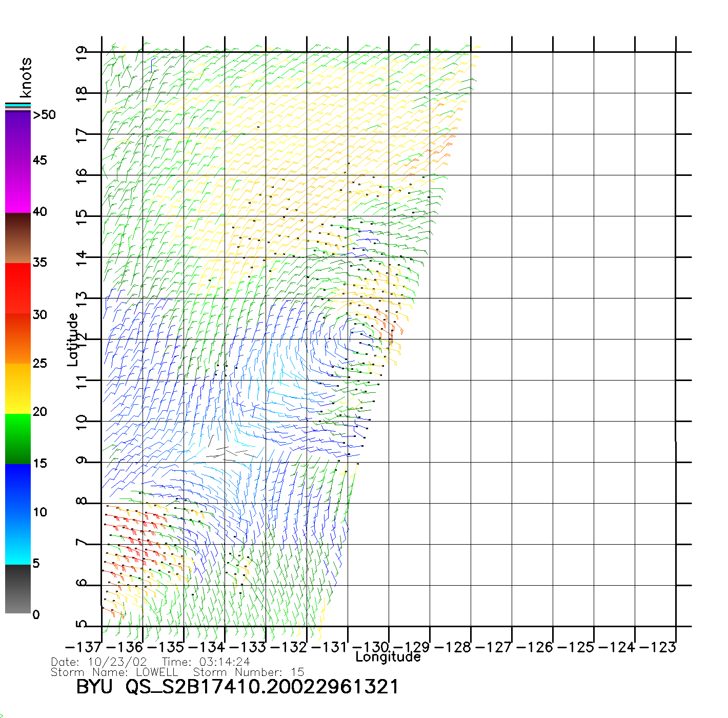This screenshot has width=728, height=718.
Task: Select the yellow 20-25 knots legend band
Action: 18,389
